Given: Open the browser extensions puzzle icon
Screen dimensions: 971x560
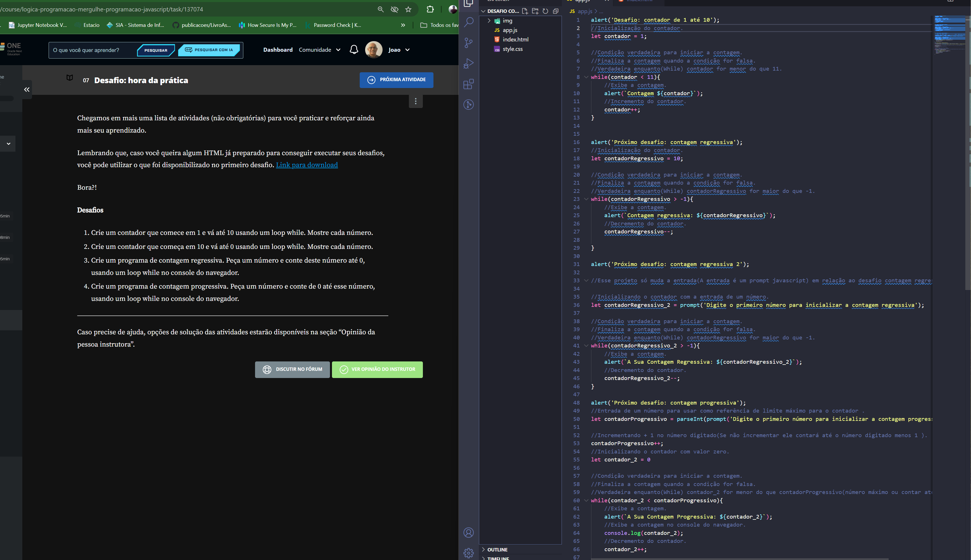Looking at the screenshot, I should 430,9.
